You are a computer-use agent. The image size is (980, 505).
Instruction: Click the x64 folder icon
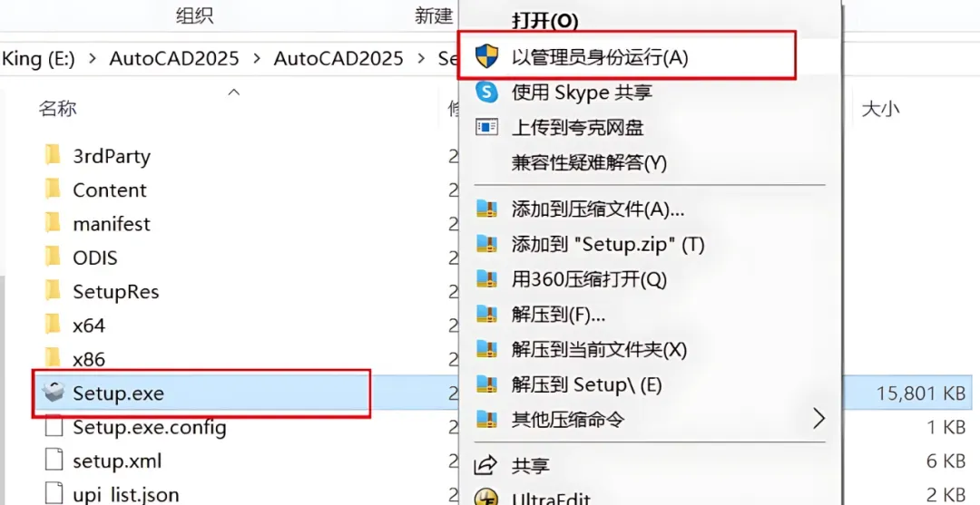(x=53, y=325)
